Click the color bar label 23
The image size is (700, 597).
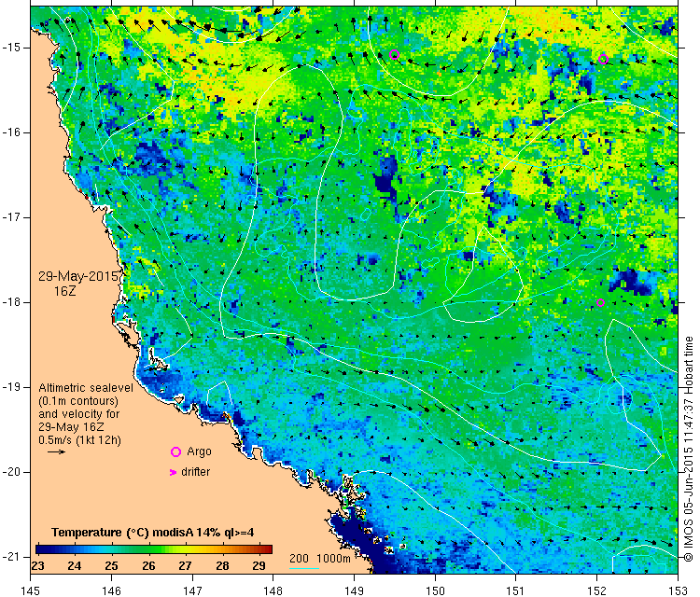click(x=38, y=566)
